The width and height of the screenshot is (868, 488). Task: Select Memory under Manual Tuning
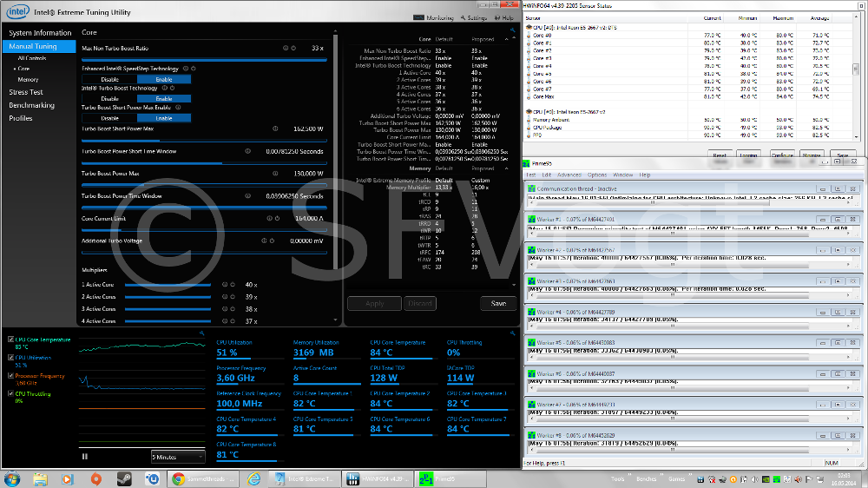pos(28,80)
